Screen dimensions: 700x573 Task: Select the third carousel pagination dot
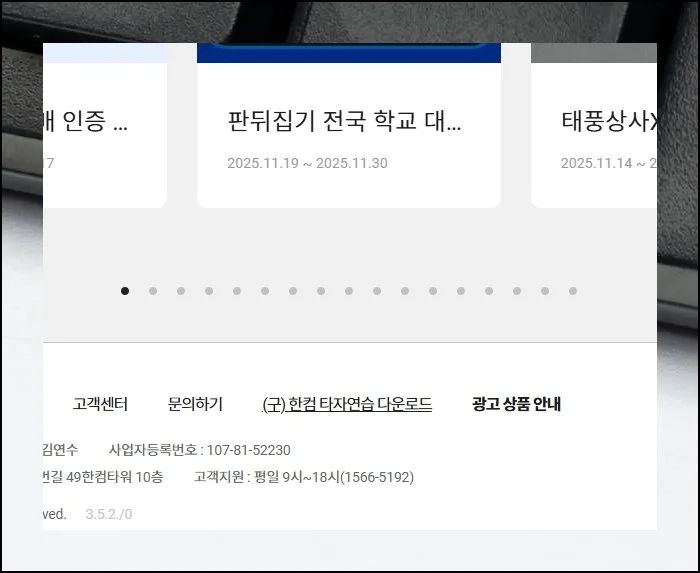click(x=181, y=291)
